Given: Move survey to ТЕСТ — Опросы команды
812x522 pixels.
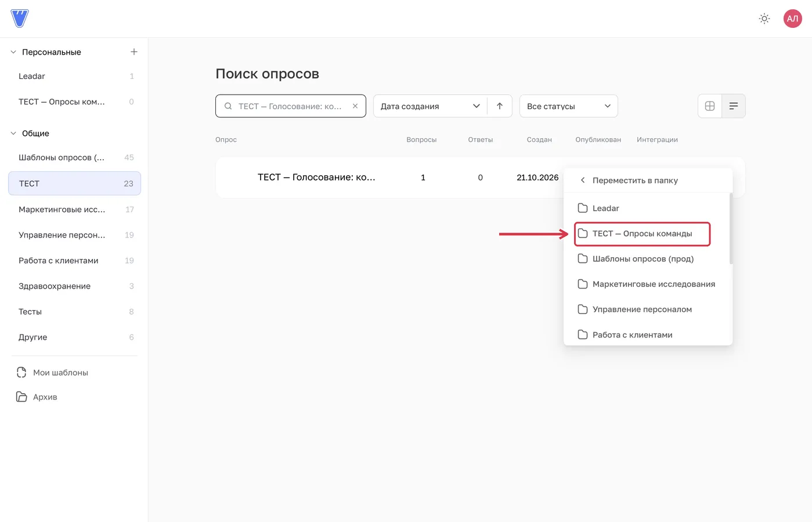Looking at the screenshot, I should pyautogui.click(x=642, y=233).
